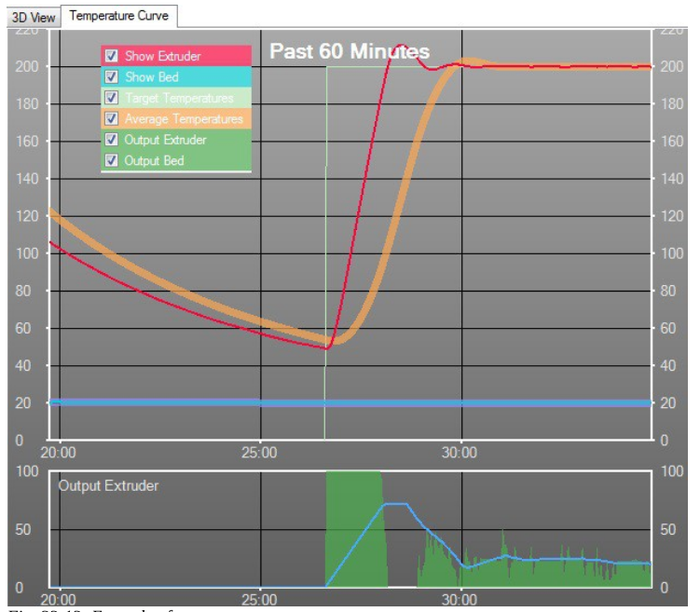Select the Temperature Curve tab
Viewport: 700px width, 612px height.
[x=118, y=16]
